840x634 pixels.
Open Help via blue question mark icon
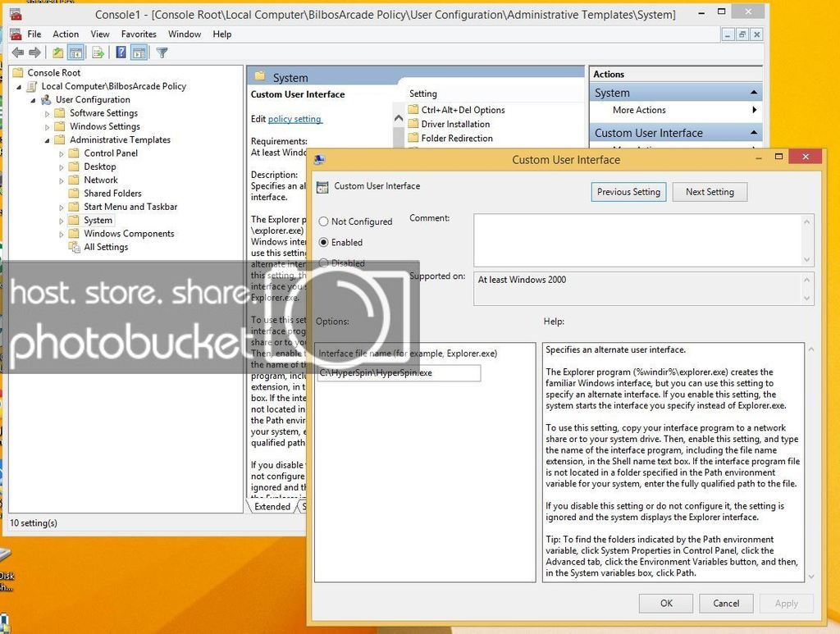click(x=121, y=52)
